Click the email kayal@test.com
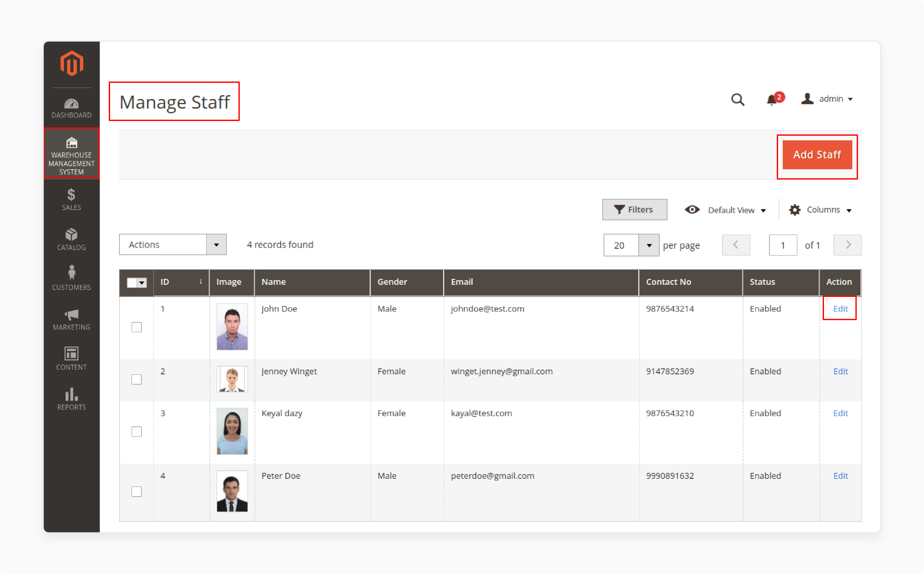This screenshot has height=574, width=924. (x=481, y=414)
